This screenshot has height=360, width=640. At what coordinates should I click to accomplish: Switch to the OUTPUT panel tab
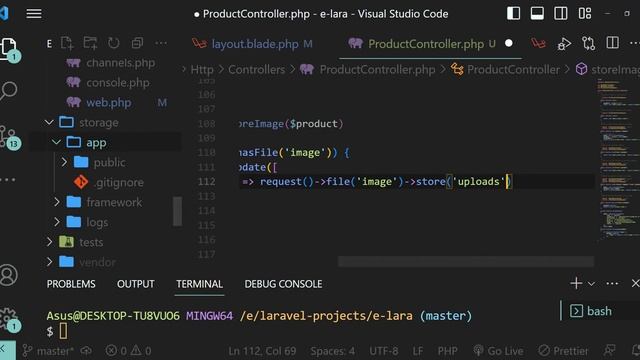click(x=136, y=284)
